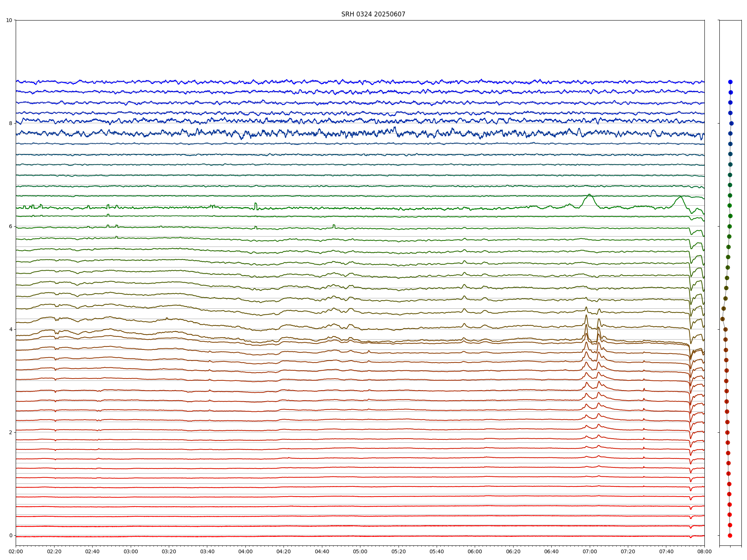
Task: Click the bottommost red dot in side panel
Action: pyautogui.click(x=730, y=535)
